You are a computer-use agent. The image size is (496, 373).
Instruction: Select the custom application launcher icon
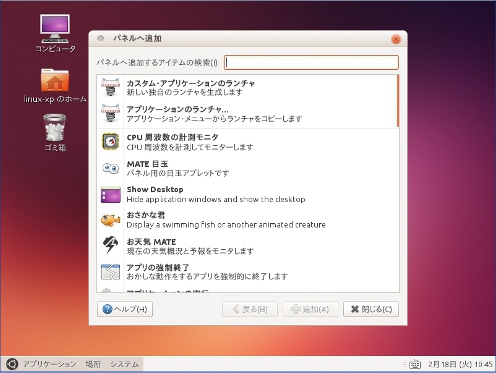click(x=110, y=87)
